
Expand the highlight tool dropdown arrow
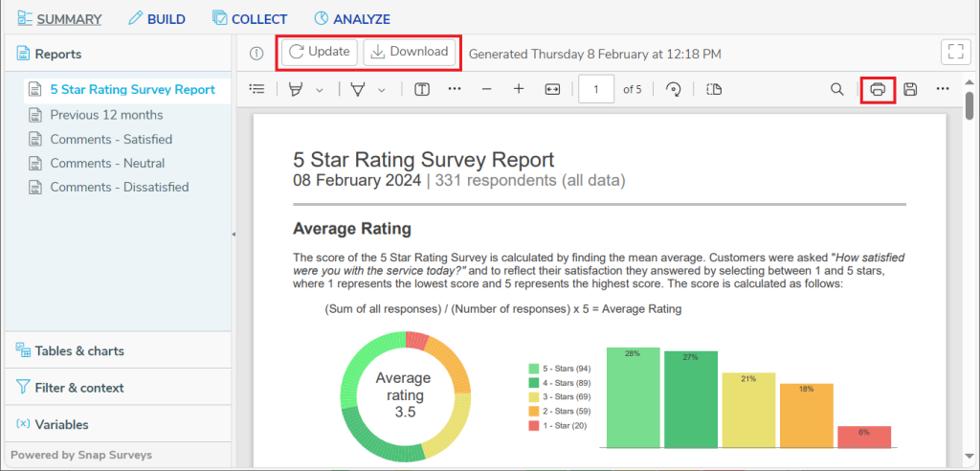(320, 90)
